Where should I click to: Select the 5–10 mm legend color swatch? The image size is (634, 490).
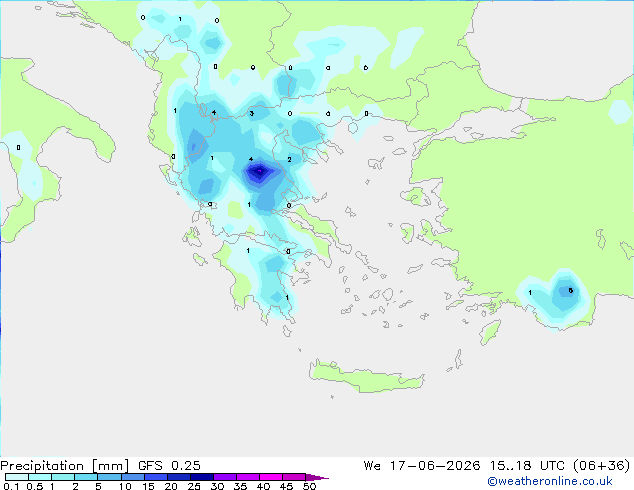(x=109, y=477)
